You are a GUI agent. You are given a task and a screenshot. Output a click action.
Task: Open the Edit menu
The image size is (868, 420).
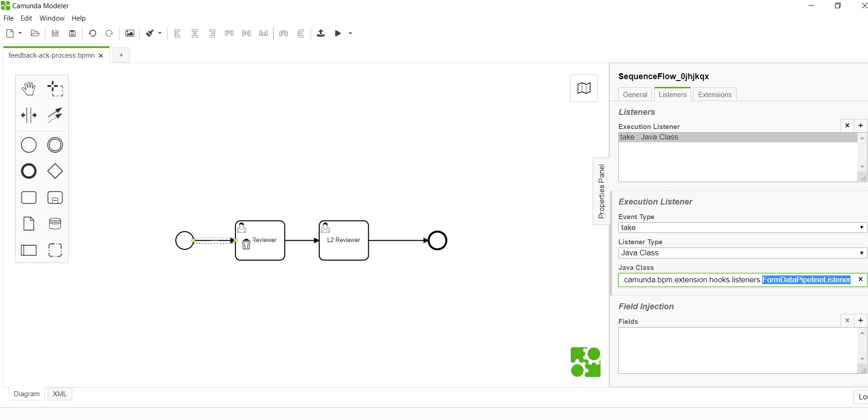click(27, 18)
